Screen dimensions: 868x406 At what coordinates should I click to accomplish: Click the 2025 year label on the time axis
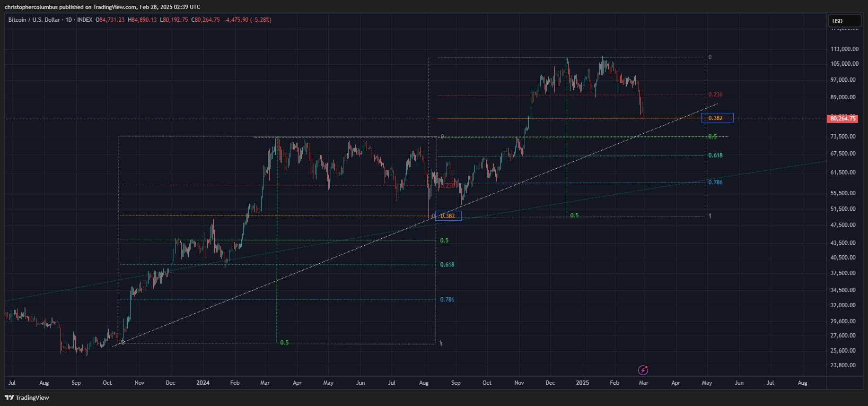[582, 383]
